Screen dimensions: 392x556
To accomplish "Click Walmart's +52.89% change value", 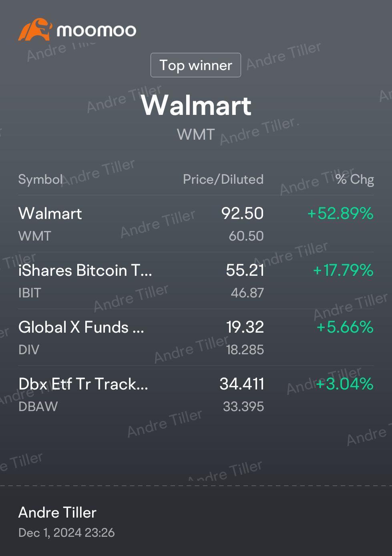I will point(340,213).
